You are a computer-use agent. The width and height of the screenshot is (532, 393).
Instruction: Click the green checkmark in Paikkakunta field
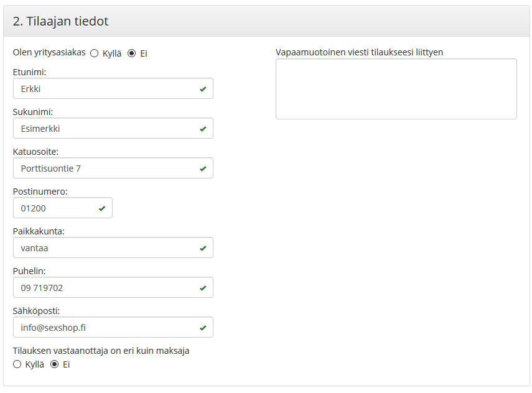click(203, 248)
